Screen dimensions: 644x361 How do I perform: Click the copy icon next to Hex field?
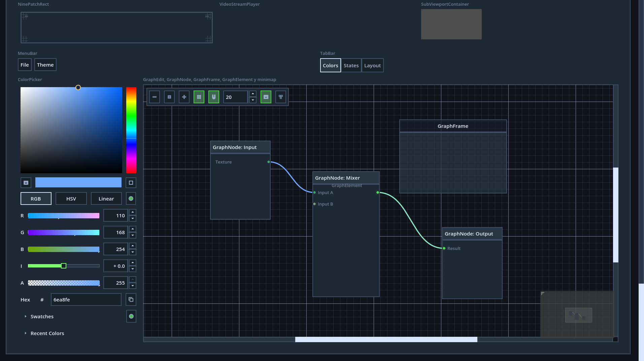click(131, 299)
